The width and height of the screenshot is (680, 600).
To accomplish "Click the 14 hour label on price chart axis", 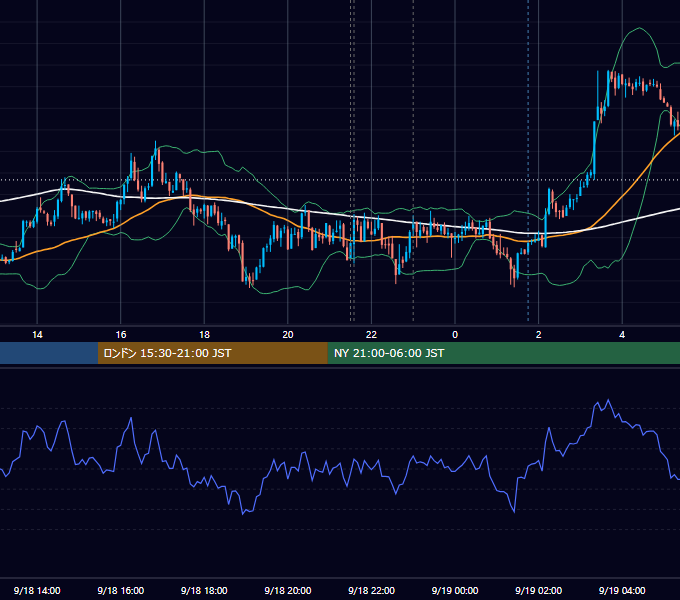I will click(x=37, y=335).
